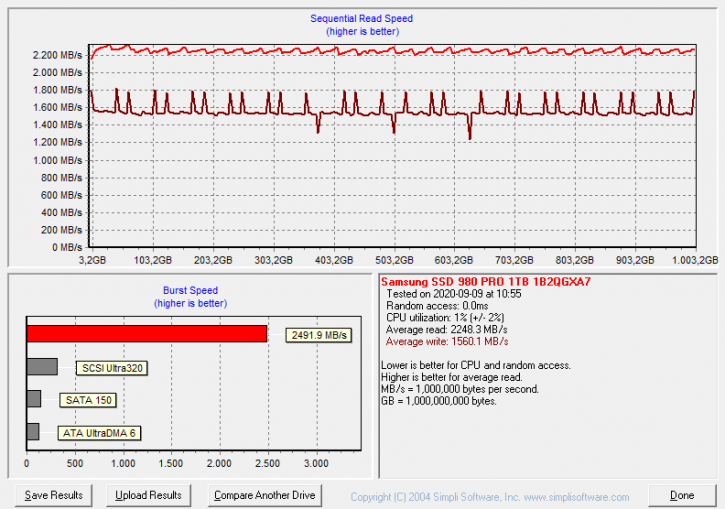Click the Samsung SSD 980 PRO 1TB title
This screenshot has height=509, width=725.
[485, 282]
